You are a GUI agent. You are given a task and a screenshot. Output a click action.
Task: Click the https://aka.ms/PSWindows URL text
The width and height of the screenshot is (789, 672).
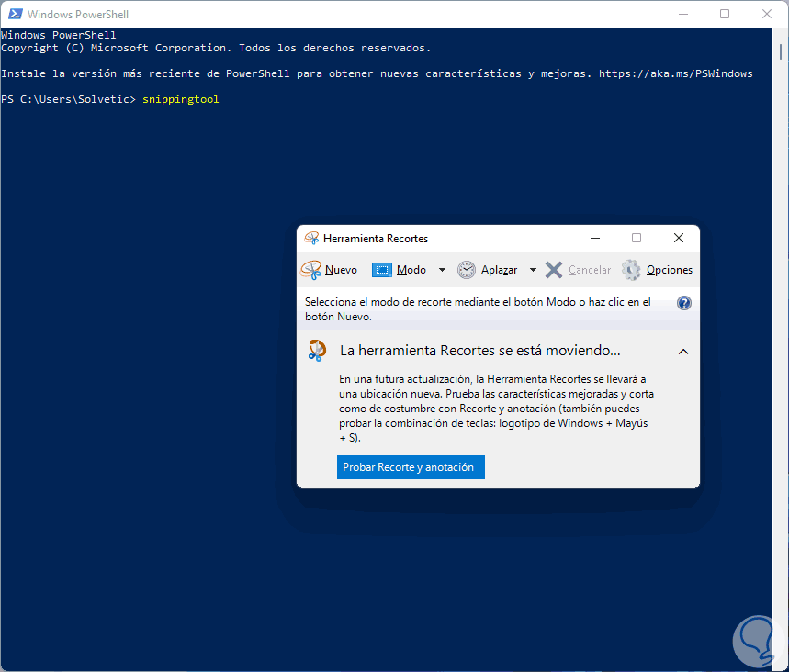[x=675, y=73]
